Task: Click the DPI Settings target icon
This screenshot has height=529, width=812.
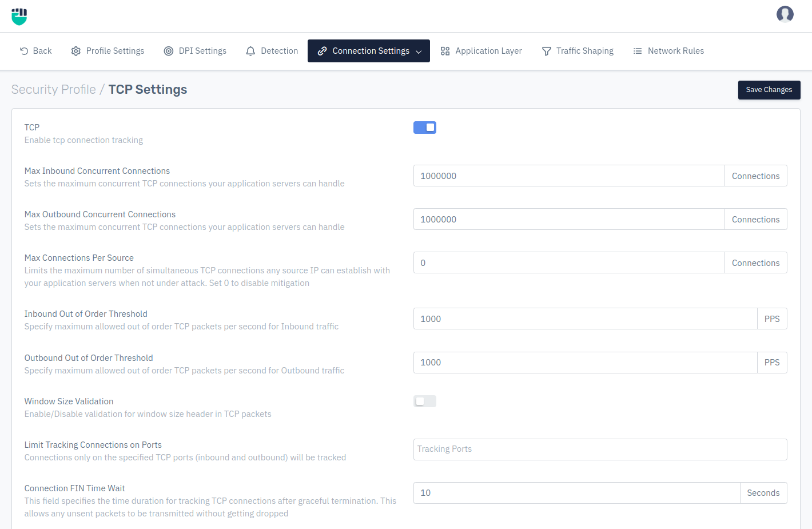Action: tap(168, 51)
